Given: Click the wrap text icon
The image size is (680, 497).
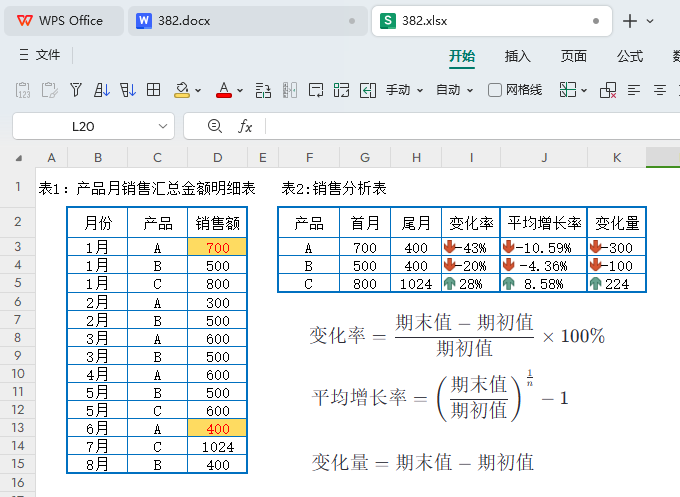Looking at the screenshot, I should pos(316,90).
